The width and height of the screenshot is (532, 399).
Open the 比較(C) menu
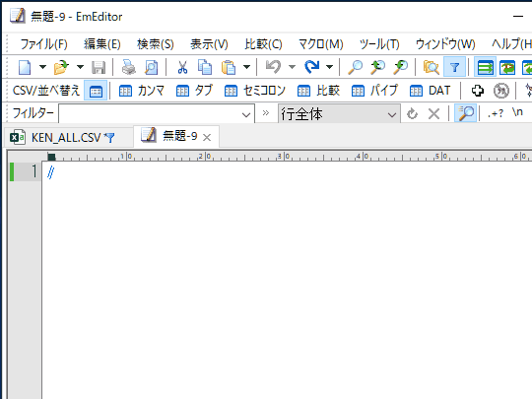[263, 44]
